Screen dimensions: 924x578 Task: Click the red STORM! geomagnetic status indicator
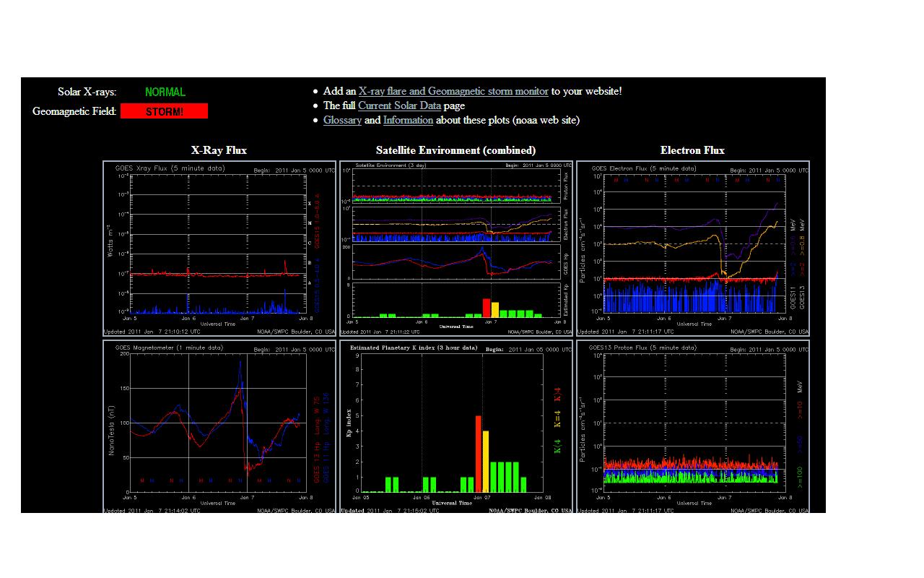coord(165,111)
